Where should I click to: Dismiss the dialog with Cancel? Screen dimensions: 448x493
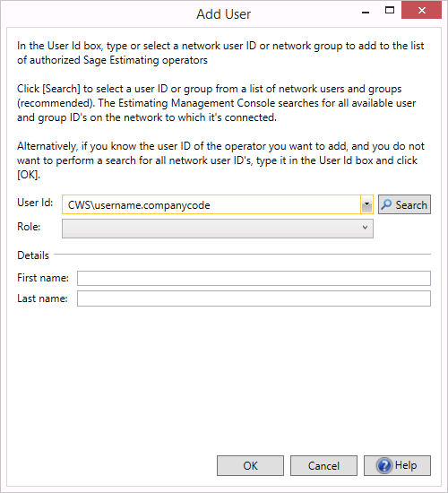click(323, 465)
